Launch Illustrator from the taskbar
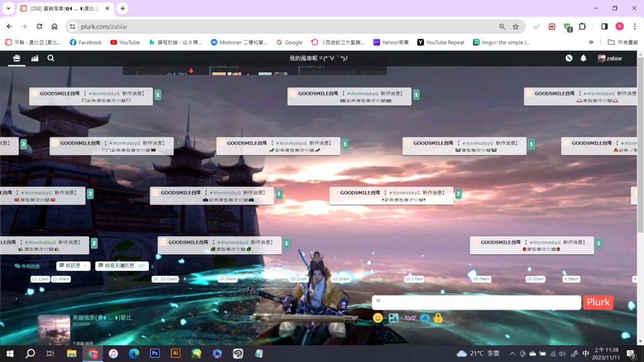Viewport: 644px width, 362px height. [175, 353]
